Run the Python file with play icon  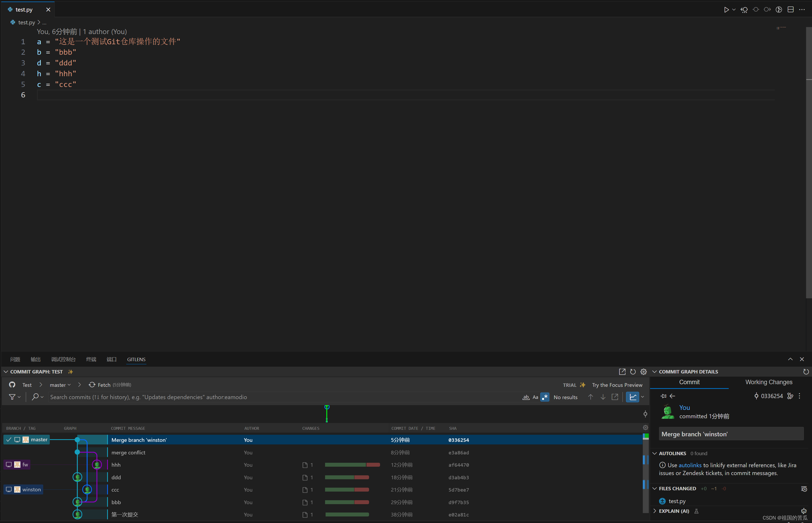click(726, 9)
